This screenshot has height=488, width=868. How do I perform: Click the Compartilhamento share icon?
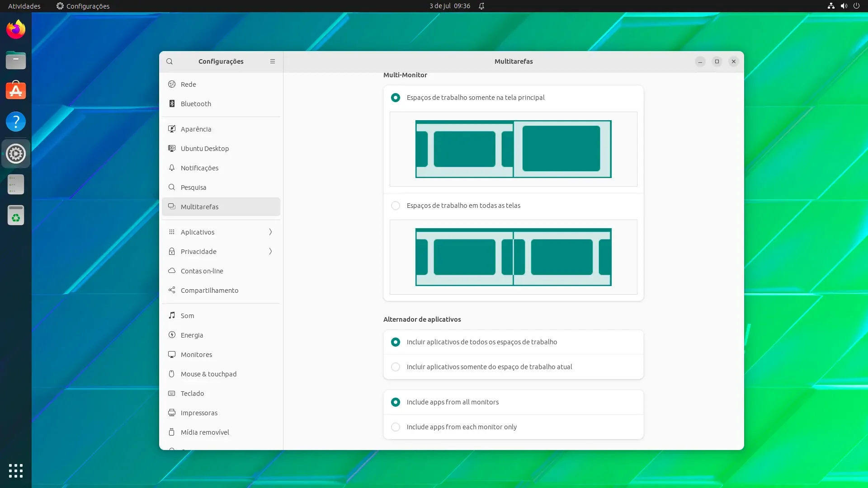[172, 290]
